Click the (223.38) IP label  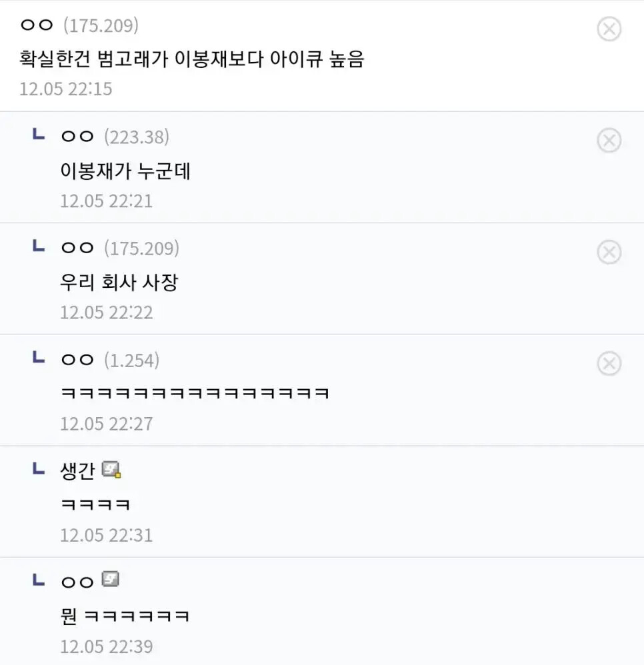(137, 137)
